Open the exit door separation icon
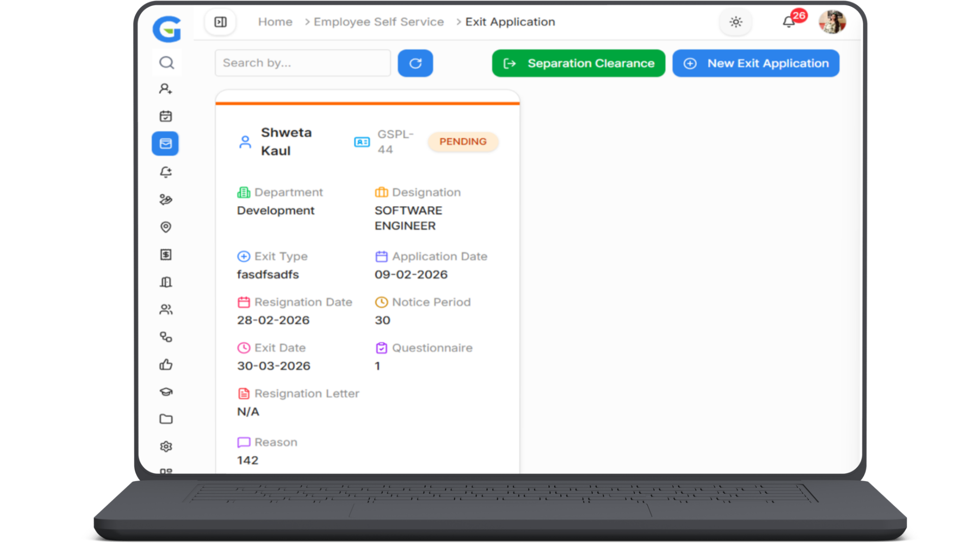 click(166, 282)
